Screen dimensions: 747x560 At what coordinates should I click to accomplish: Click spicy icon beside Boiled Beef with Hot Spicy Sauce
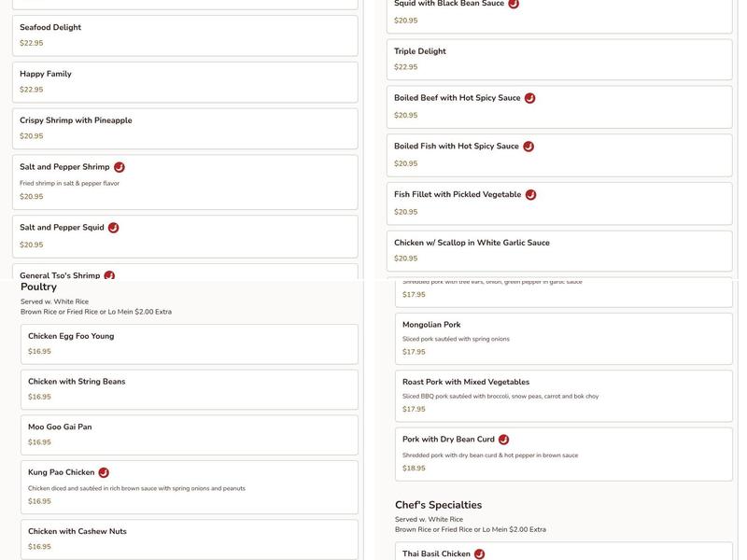pos(530,98)
